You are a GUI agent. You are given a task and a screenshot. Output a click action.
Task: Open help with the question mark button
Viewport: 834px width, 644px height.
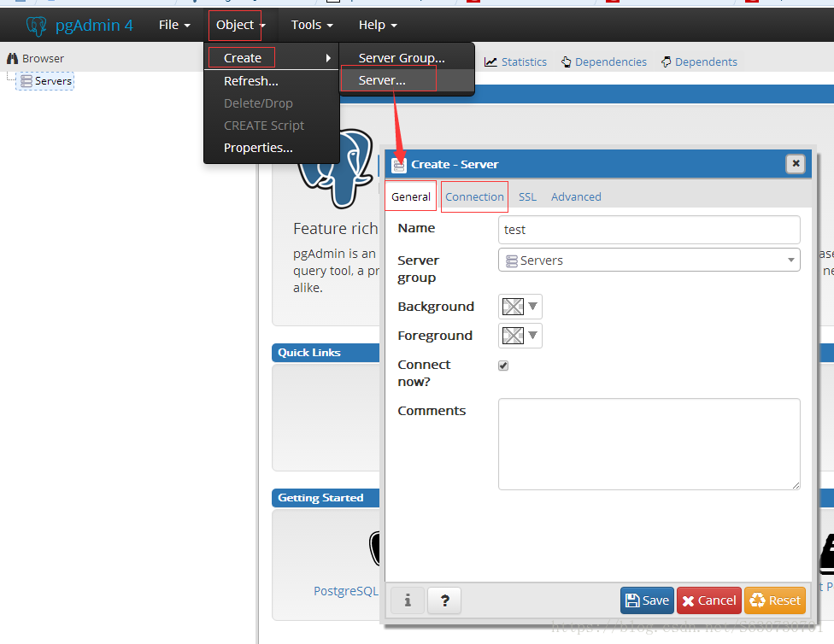tap(444, 600)
